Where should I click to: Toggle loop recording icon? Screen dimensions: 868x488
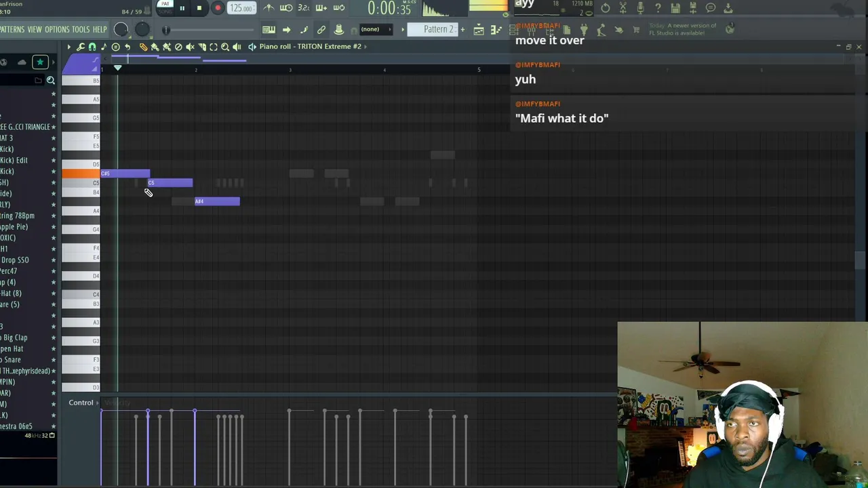tap(339, 8)
